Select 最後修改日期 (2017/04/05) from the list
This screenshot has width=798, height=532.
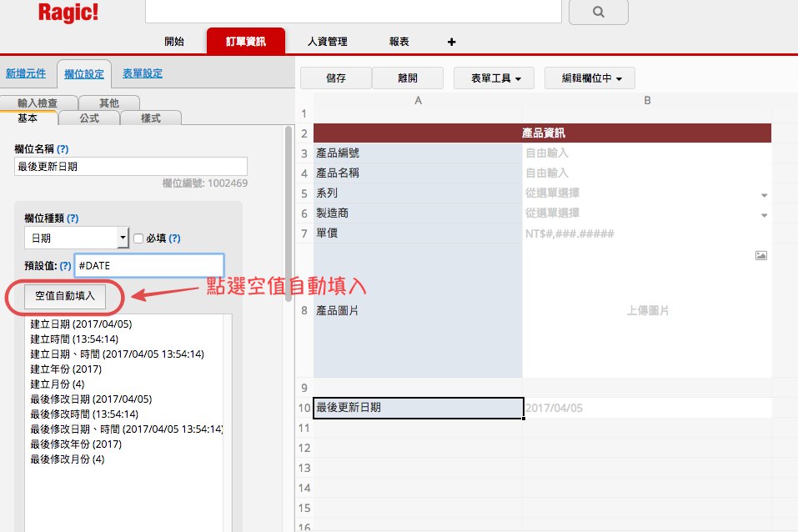pos(91,399)
